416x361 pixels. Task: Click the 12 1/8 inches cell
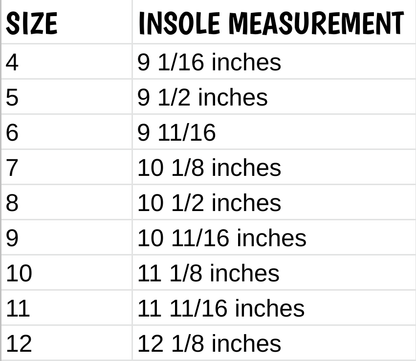(274, 343)
